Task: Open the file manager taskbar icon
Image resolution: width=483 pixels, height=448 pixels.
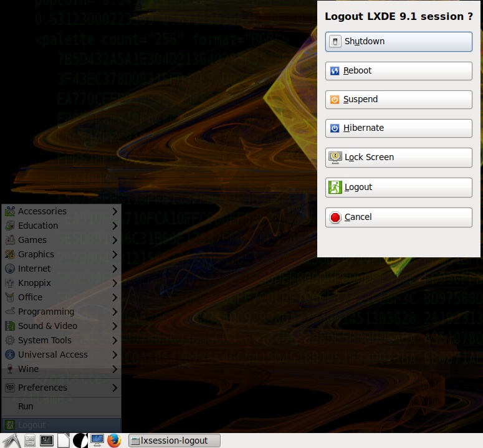Action: tap(29, 441)
